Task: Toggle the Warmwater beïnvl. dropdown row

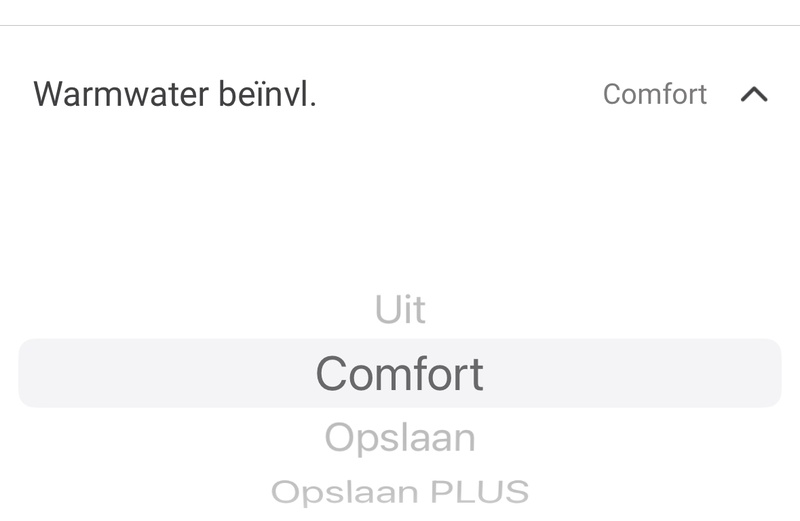Action: coord(400,94)
